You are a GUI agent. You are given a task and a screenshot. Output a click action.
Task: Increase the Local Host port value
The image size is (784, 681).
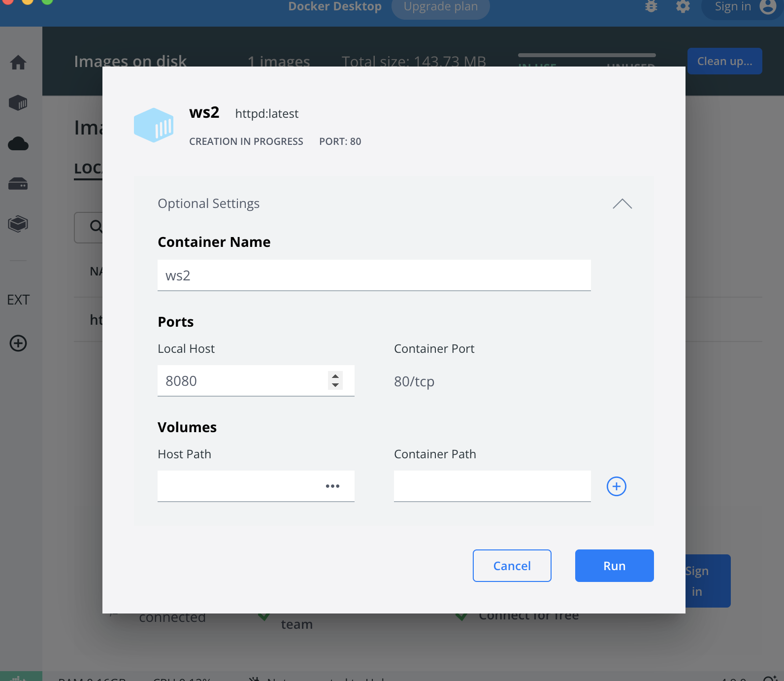pos(335,376)
